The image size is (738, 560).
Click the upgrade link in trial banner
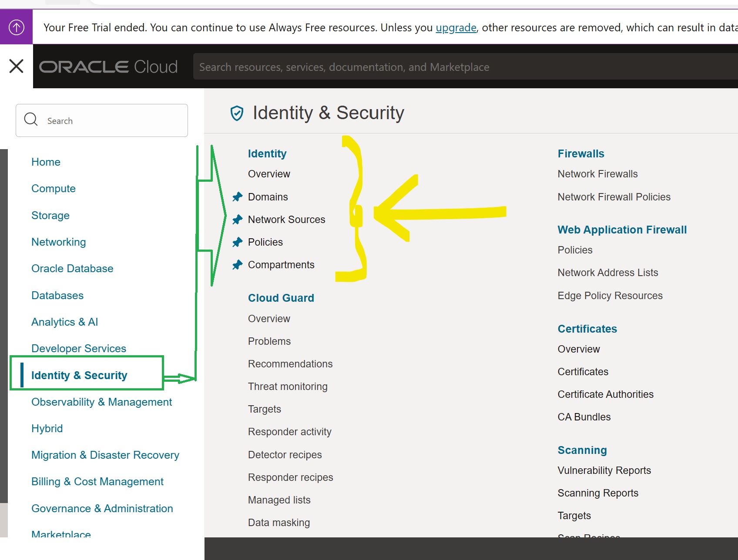click(456, 28)
